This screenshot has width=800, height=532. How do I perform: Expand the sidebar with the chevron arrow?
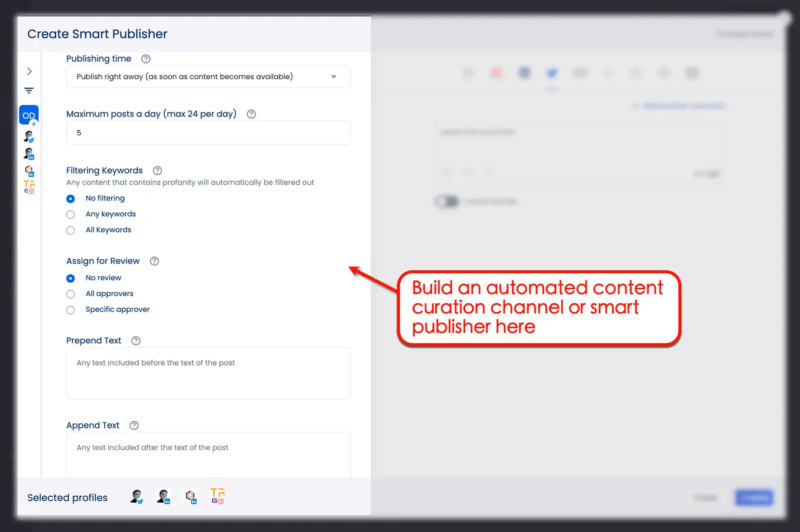click(29, 71)
